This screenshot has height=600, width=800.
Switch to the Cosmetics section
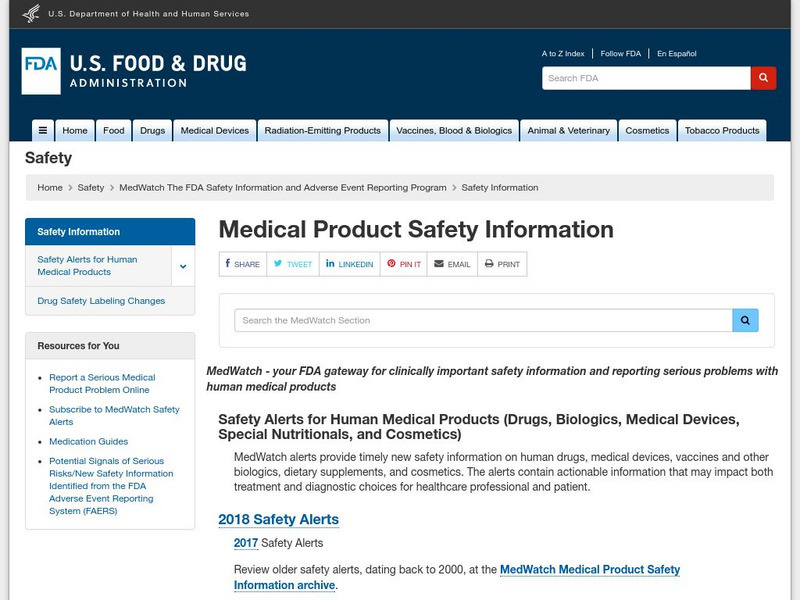648,130
